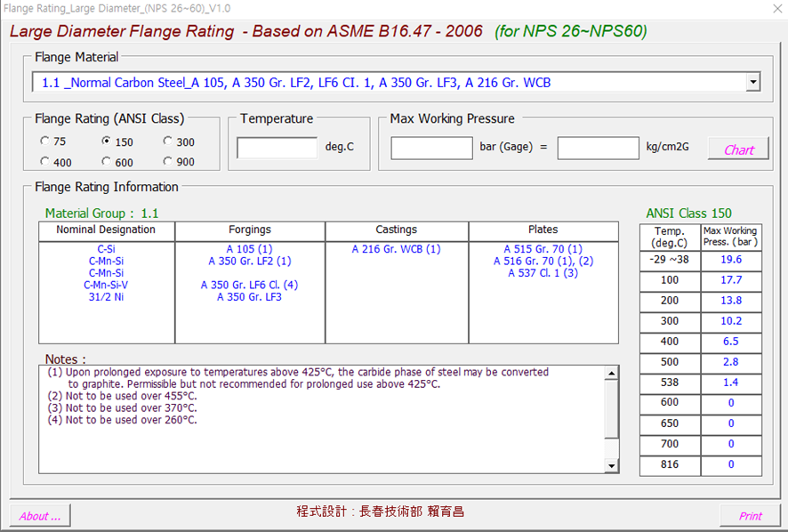Screen dimensions: 788x532
Task: Click the 100 temperature cell
Action: pos(670,280)
